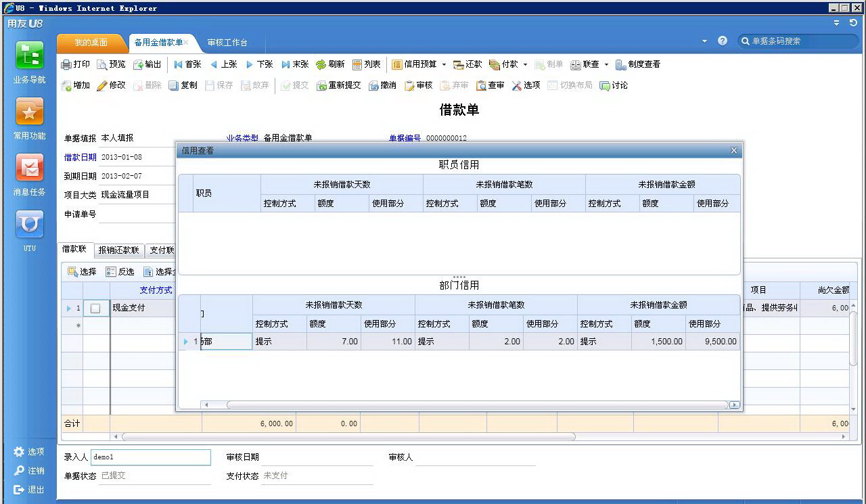866x504 pixels.
Task: Open toolbar 选项 options
Action: (526, 85)
